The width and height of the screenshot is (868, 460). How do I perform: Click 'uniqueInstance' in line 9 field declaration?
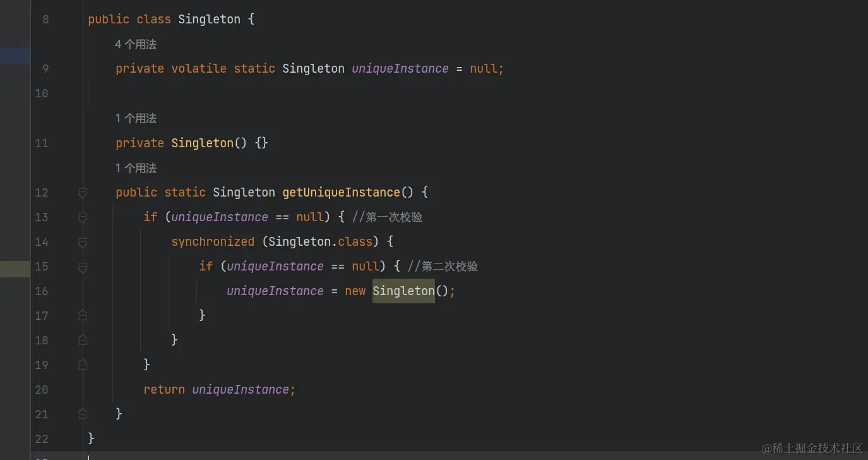click(x=400, y=68)
